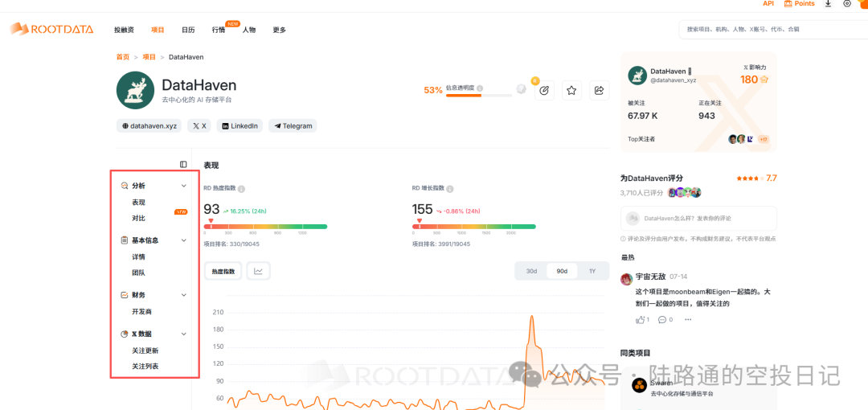
Task: Open the RootData logo home link
Action: [51, 30]
